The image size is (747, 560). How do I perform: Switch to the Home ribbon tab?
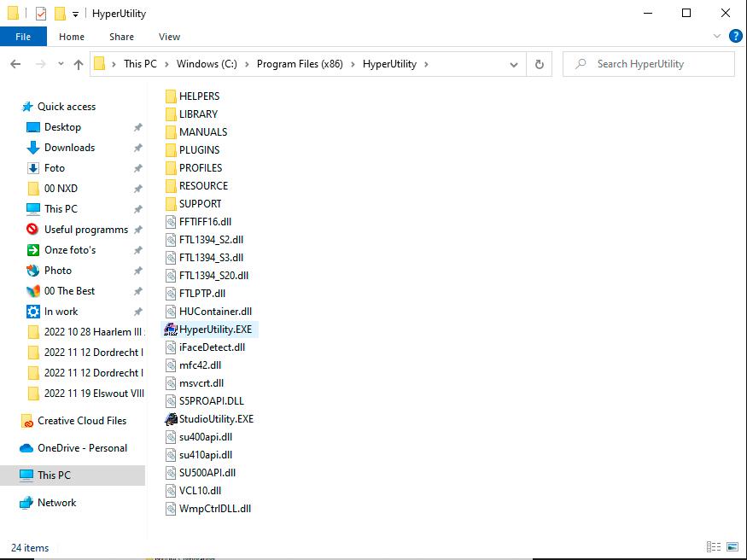72,37
